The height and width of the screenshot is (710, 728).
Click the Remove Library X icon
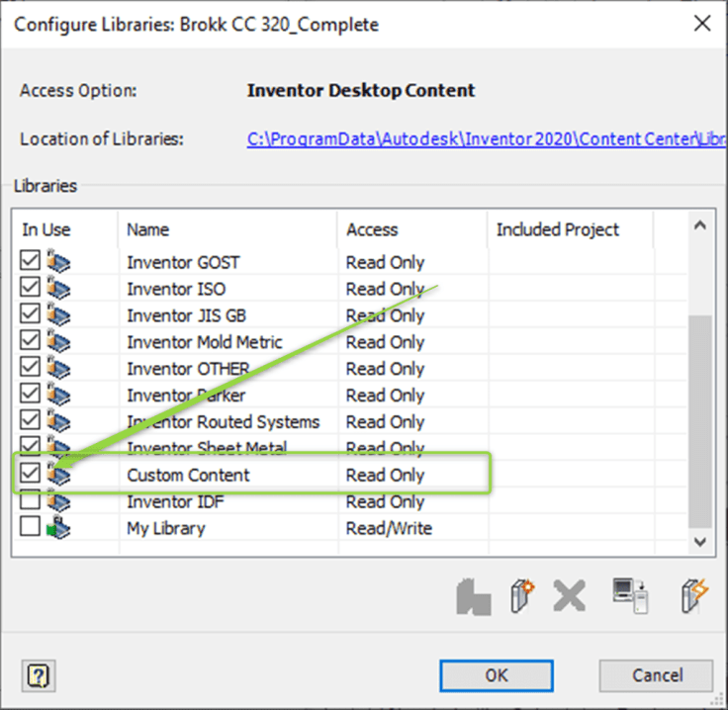coord(569,596)
